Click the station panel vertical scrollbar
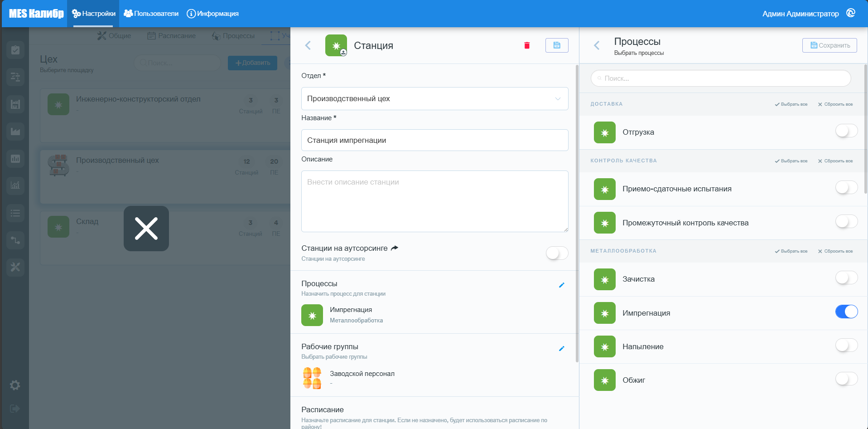 [577, 213]
